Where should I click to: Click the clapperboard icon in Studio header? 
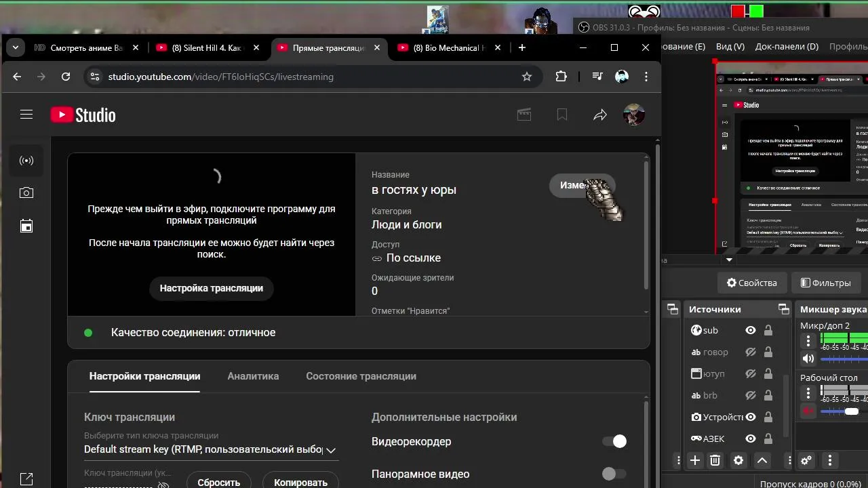click(524, 115)
